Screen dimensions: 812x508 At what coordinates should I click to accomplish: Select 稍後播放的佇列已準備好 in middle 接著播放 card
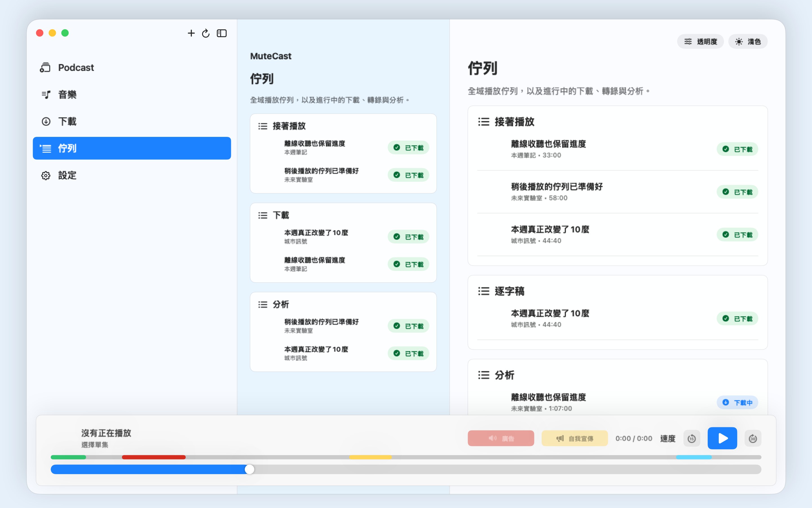(343, 175)
